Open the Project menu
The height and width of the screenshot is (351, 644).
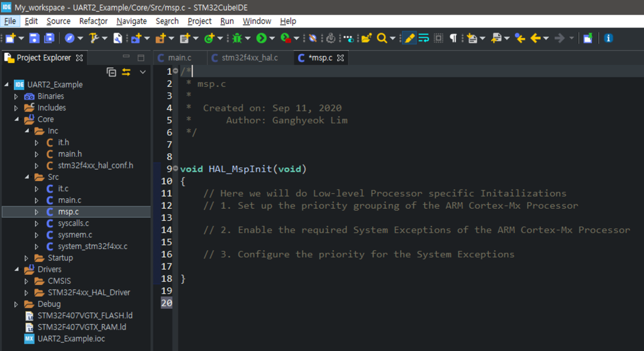pyautogui.click(x=199, y=21)
